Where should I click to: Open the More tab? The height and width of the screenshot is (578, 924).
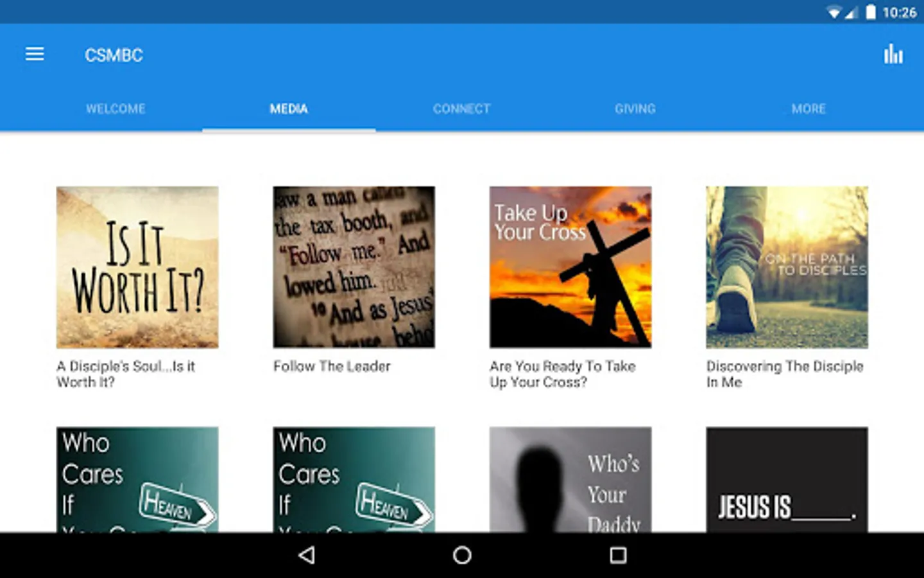(x=809, y=109)
